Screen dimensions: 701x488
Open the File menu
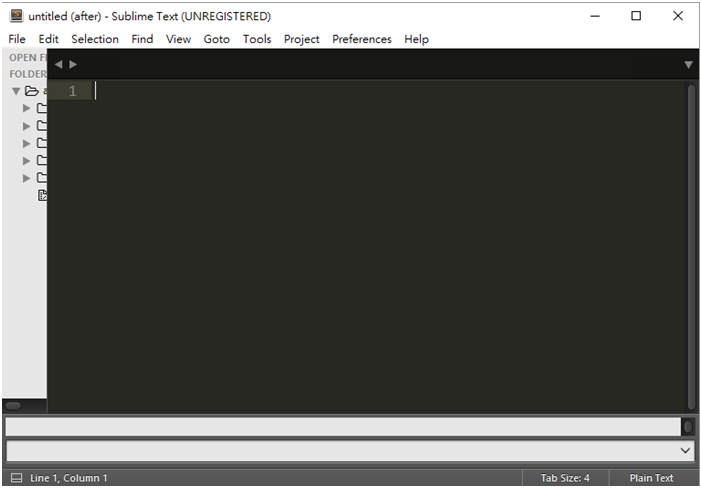(x=17, y=39)
